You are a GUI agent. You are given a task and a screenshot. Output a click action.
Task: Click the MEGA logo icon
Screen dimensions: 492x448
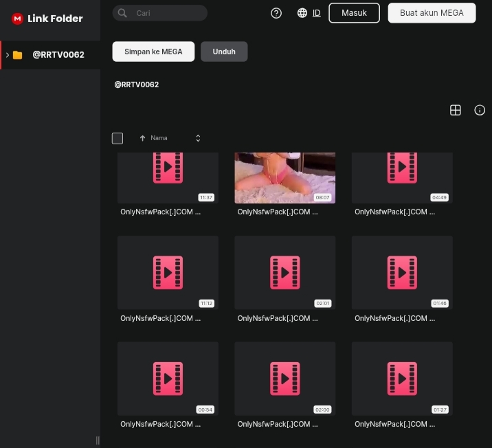18,19
